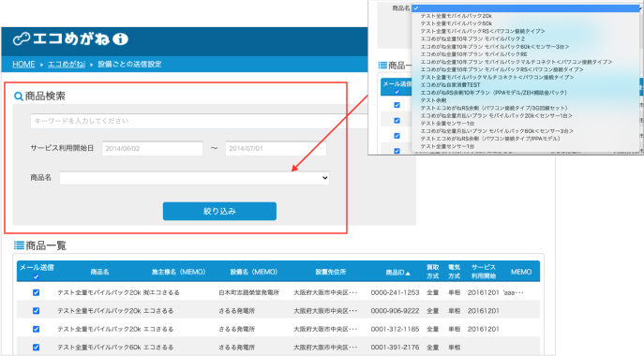The image size is (644, 356).
Task: Click 設備ごとの送信設定 breadcrumb text
Action: point(129,64)
